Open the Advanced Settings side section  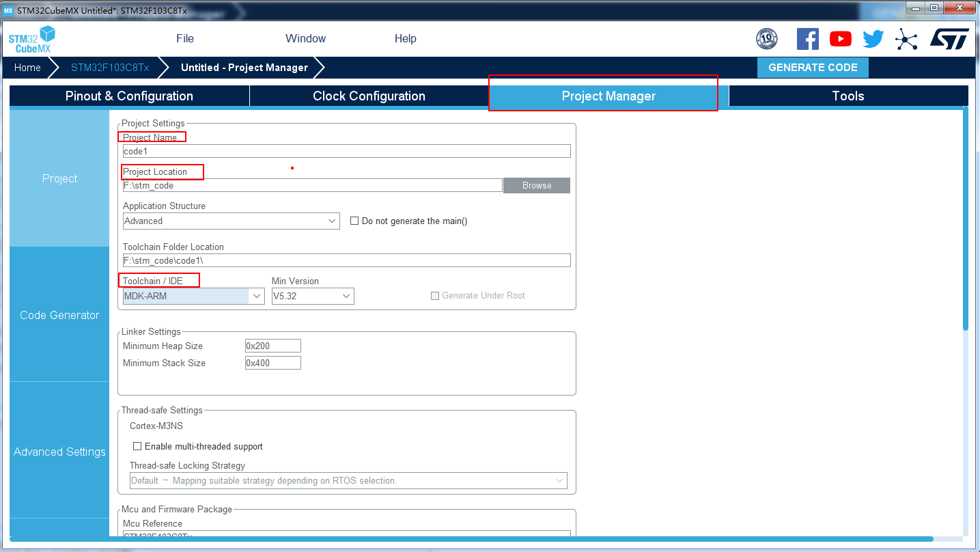click(59, 452)
